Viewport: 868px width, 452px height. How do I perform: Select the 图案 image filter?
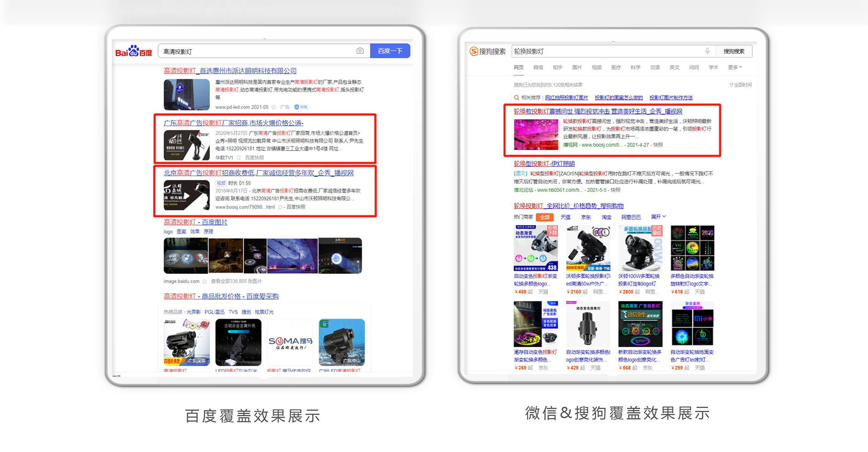point(181,232)
